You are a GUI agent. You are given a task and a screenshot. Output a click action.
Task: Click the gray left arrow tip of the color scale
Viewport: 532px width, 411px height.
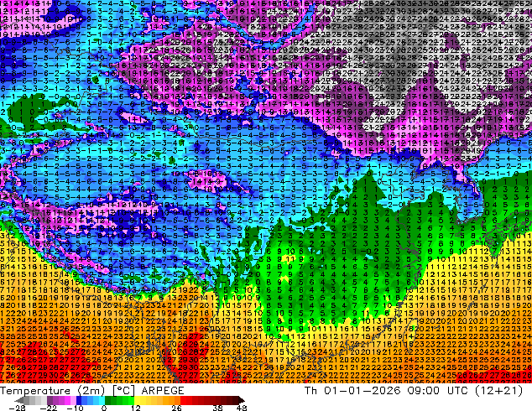point(18,400)
